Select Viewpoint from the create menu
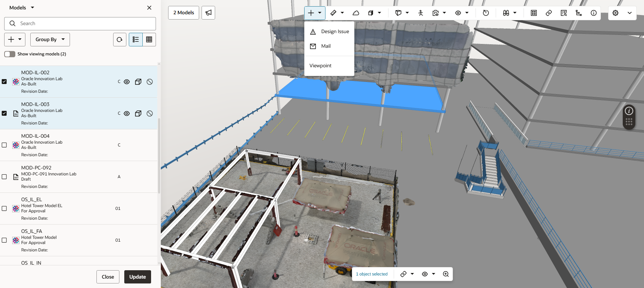Image resolution: width=644 pixels, height=288 pixels. pyautogui.click(x=320, y=66)
